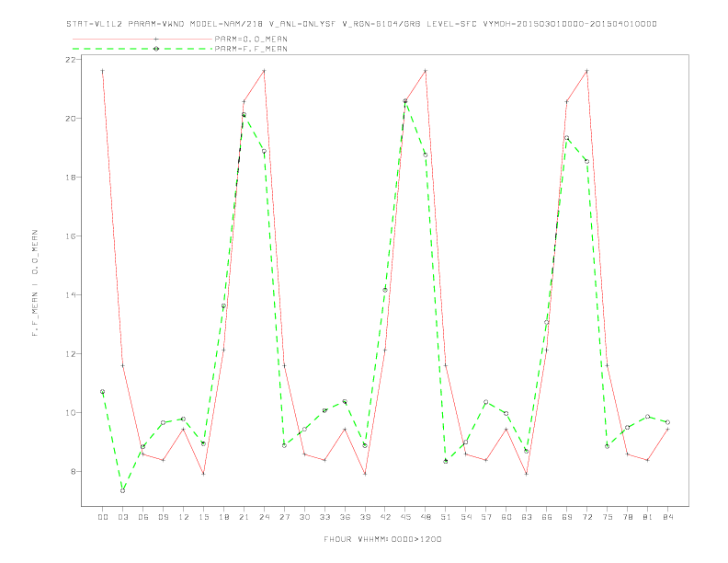Click x-axis tick label 33
Image resolution: width=728 pixels, height=563 pixels.
tap(324, 517)
